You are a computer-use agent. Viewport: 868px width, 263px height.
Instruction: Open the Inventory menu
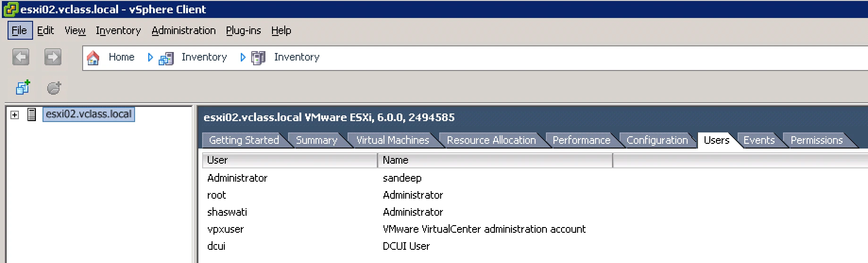pyautogui.click(x=118, y=31)
